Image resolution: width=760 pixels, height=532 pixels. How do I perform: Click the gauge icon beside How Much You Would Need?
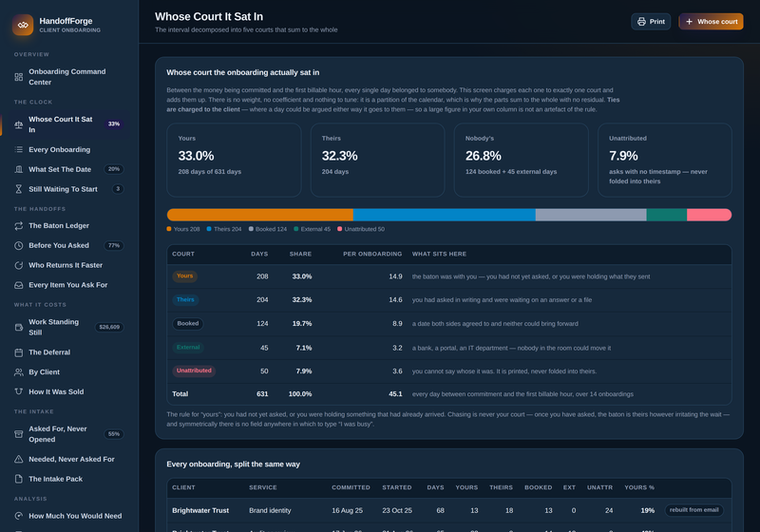[x=18, y=516]
